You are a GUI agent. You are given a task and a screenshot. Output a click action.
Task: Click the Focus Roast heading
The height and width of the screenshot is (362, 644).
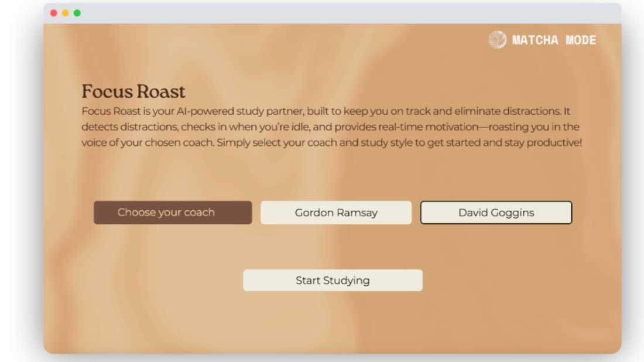coord(133,91)
